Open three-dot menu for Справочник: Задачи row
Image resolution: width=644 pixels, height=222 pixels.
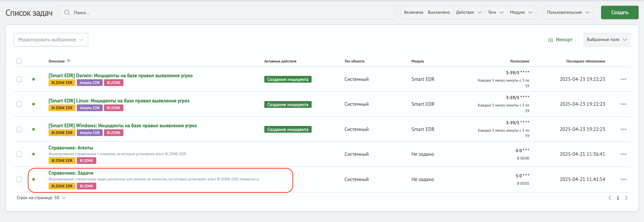click(624, 179)
